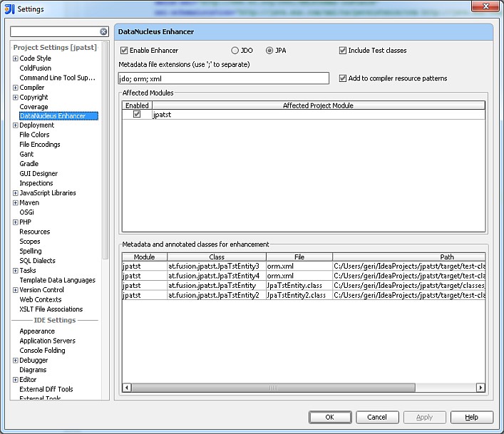This screenshot has width=504, height=434.
Task: Open File Encodings settings
Action: click(40, 144)
